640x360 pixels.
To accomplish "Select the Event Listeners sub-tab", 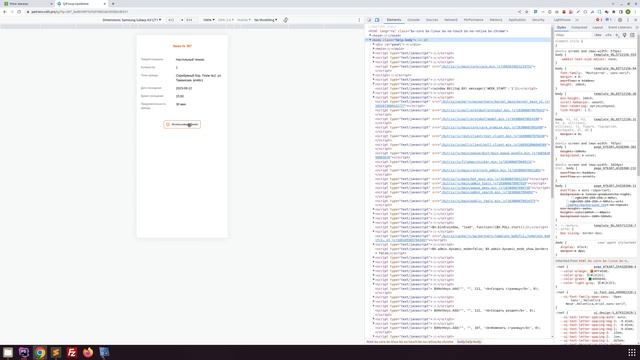I will point(620,27).
